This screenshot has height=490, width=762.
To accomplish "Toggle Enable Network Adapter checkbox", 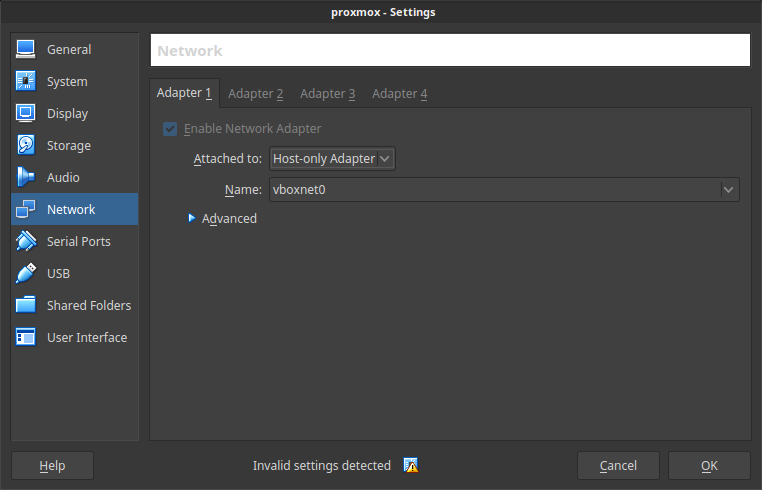I will click(x=170, y=129).
